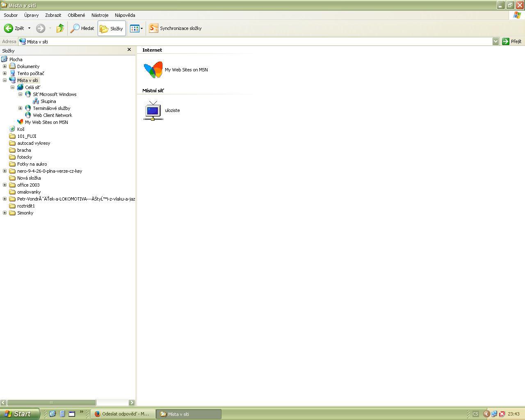Expand the office 2003 folder
Image resolution: width=525 pixels, height=420 pixels.
point(5,185)
